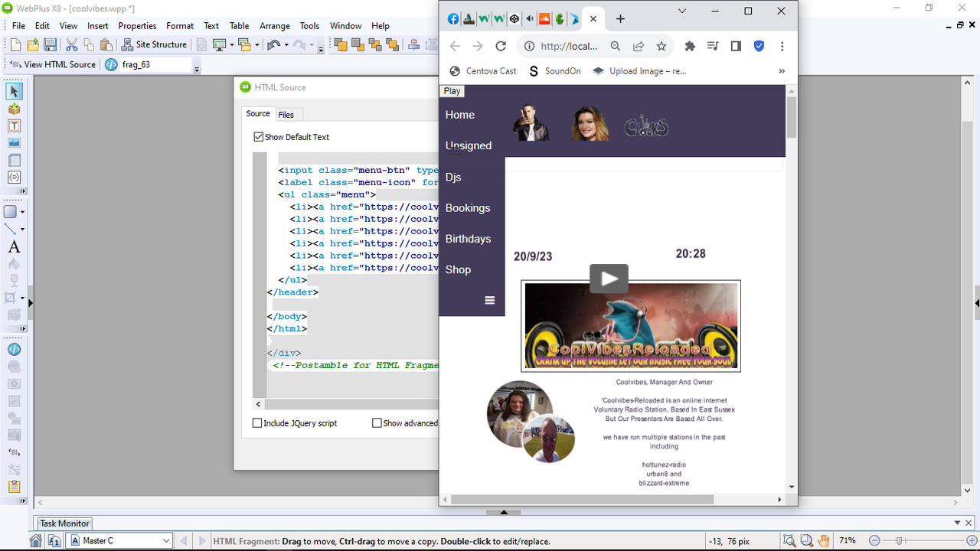Viewport: 980px width, 551px height.
Task: Expand the Quick Shape tool flyout arrow
Action: tap(23, 212)
